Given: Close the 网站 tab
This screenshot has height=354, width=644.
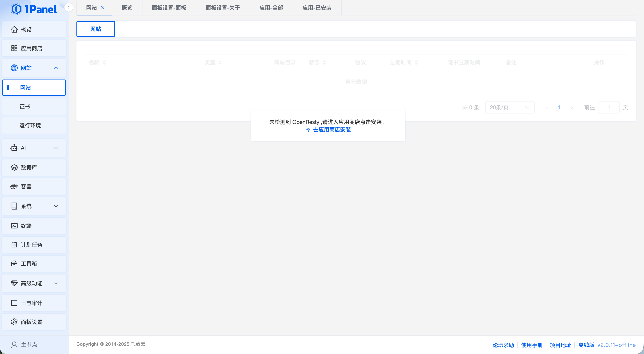Looking at the screenshot, I should point(102,8).
